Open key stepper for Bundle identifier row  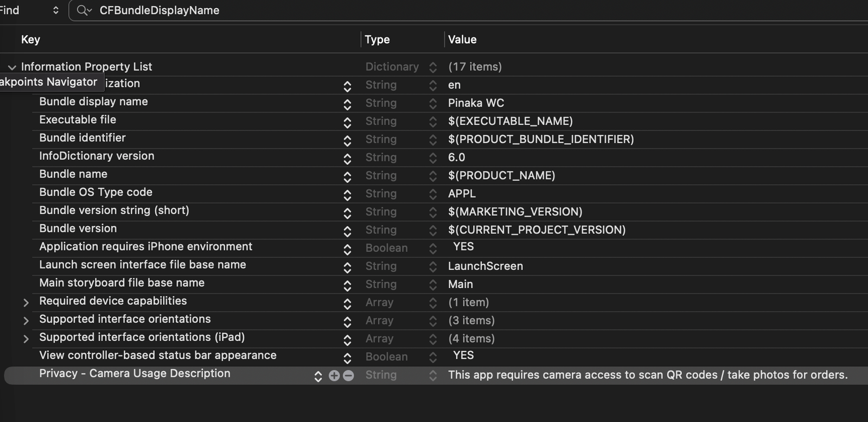click(x=347, y=140)
